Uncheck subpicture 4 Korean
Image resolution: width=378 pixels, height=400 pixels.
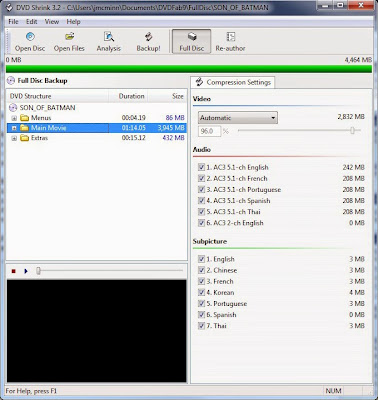201,292
